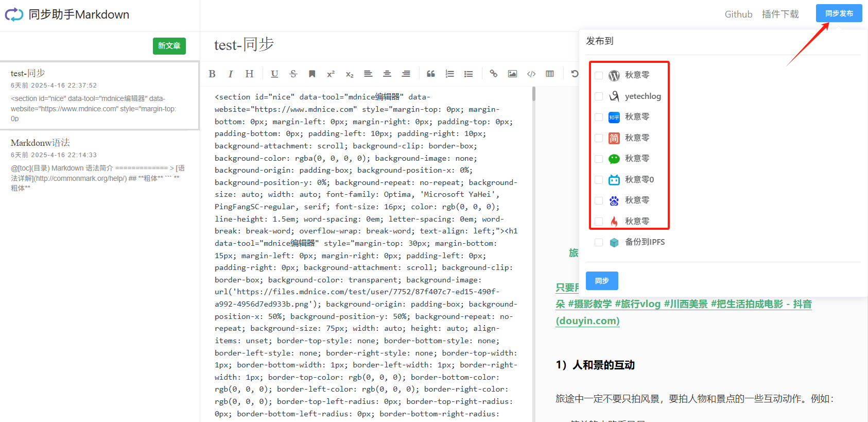Toggle bold formatting in editor toolbar
Viewport: 868px width, 422px height.
212,74
